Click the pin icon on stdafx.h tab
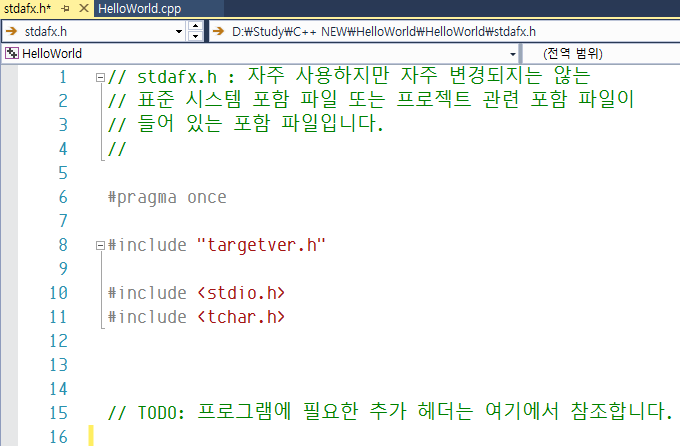Screen dimensions: 680x446 (65, 8)
